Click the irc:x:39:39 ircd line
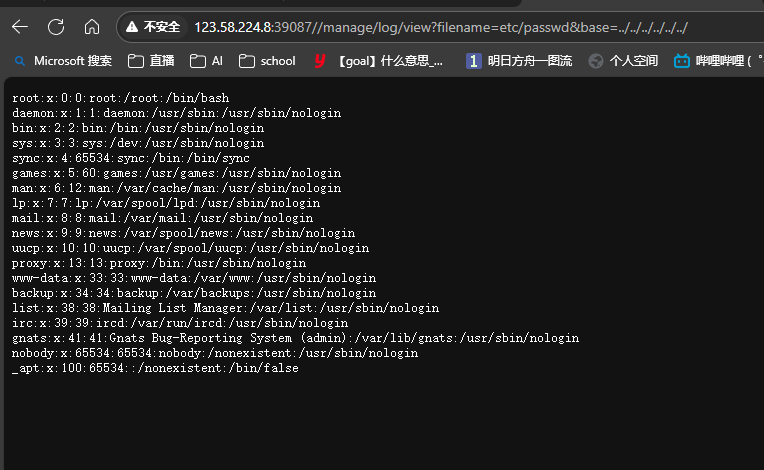 pyautogui.click(x=180, y=323)
